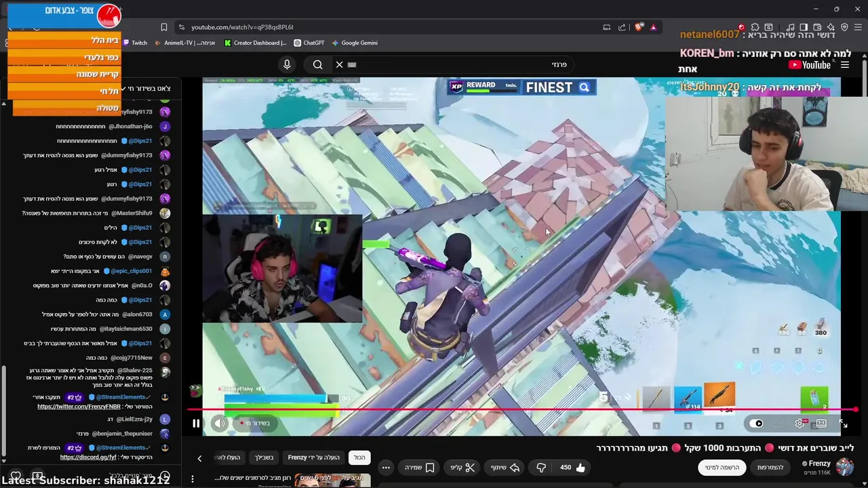Click the red video progress bar
The image size is (868, 488).
click(522, 409)
